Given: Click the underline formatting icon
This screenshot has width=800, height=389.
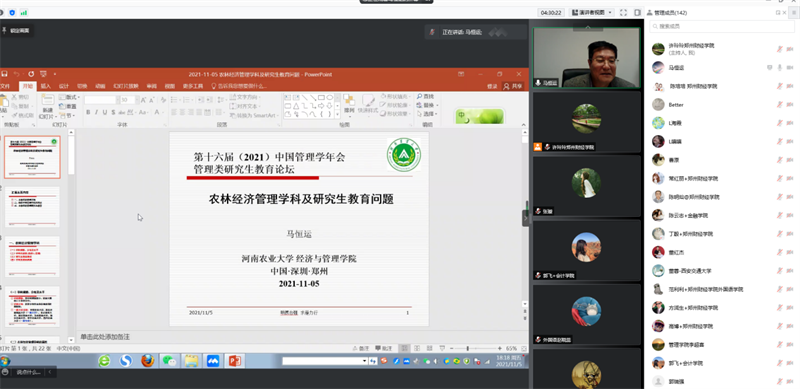Looking at the screenshot, I should (x=105, y=112).
